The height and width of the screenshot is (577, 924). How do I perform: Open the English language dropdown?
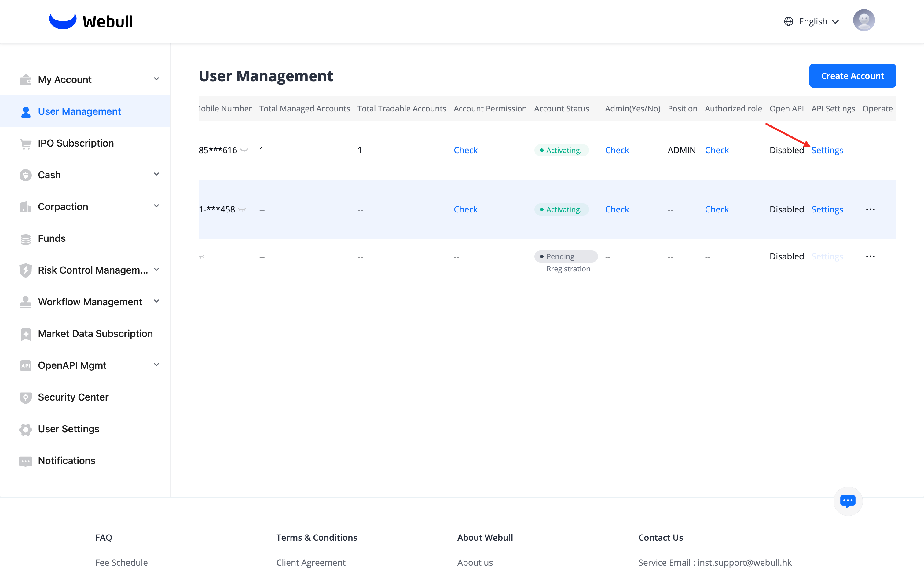(x=812, y=21)
